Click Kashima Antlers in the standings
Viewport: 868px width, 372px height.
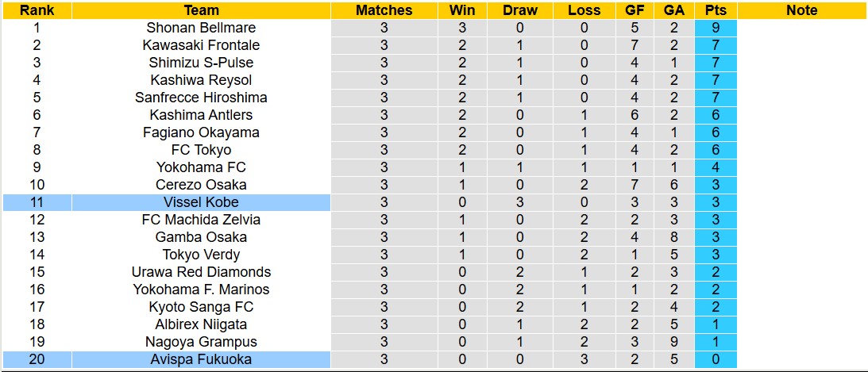(x=201, y=115)
